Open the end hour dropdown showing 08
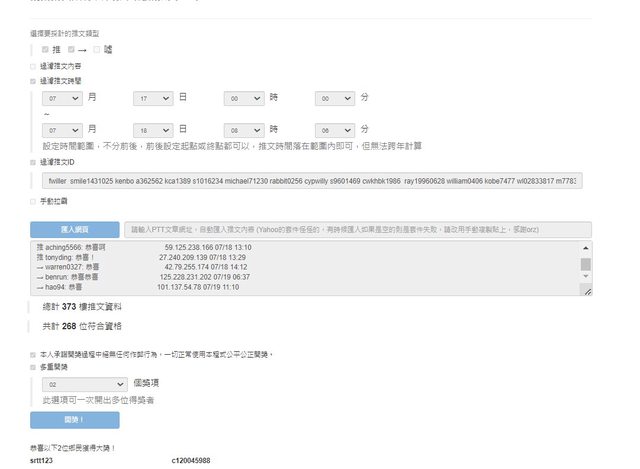640x469 pixels. (244, 130)
